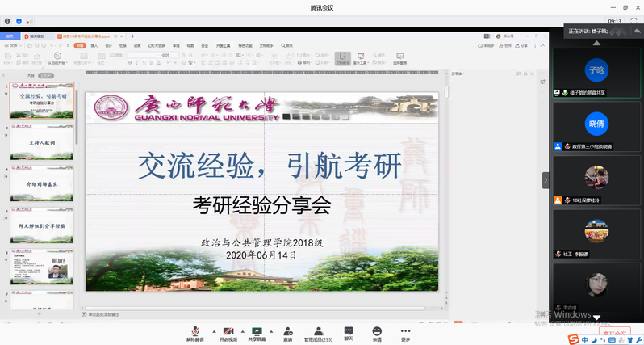Switch to the 稻壳模板 tab in WPS
The image size is (644, 345).
click(x=36, y=36)
